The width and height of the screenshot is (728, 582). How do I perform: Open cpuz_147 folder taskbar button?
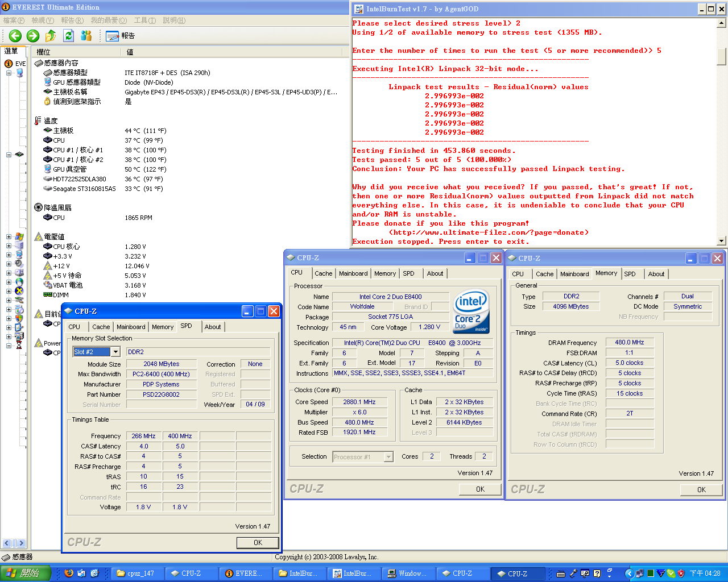point(138,573)
